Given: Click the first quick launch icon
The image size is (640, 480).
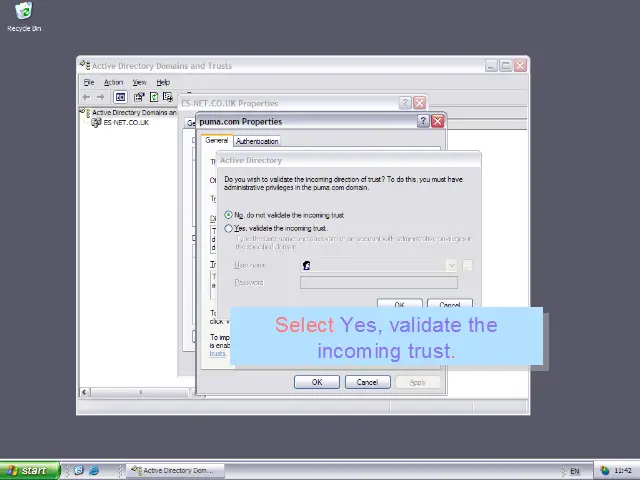Looking at the screenshot, I should coord(79,471).
